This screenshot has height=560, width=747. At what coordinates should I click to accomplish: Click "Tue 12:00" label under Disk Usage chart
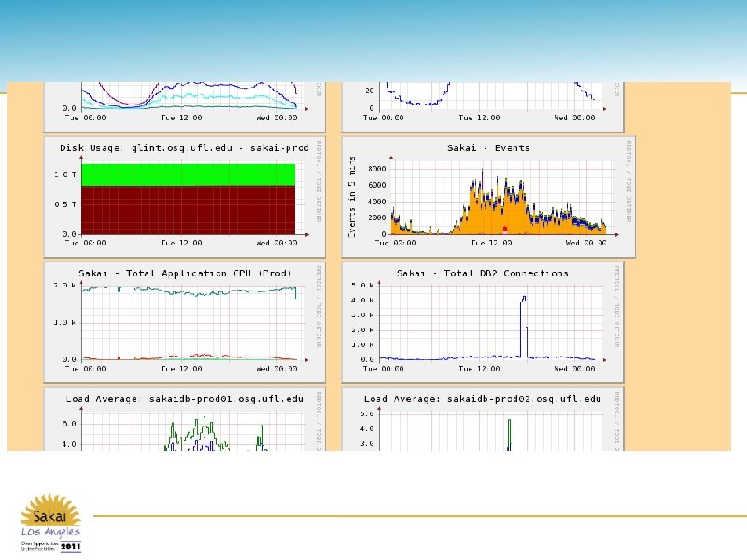tap(181, 243)
